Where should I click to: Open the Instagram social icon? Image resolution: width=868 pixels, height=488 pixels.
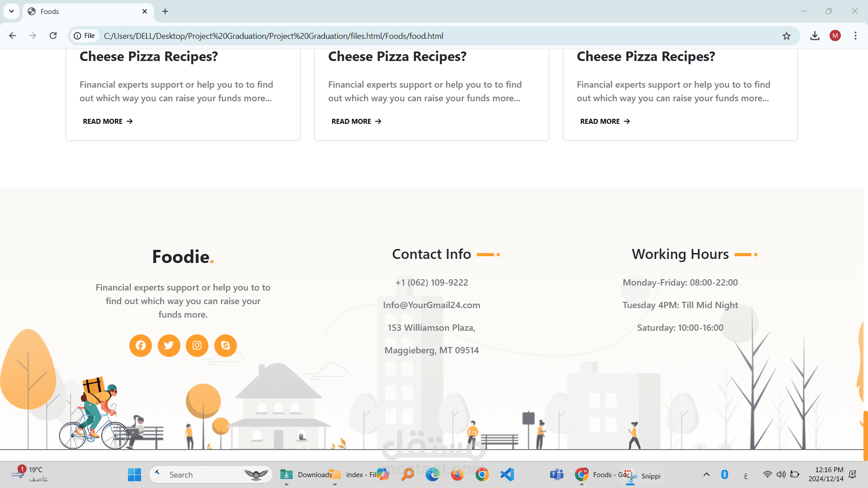[x=197, y=346]
